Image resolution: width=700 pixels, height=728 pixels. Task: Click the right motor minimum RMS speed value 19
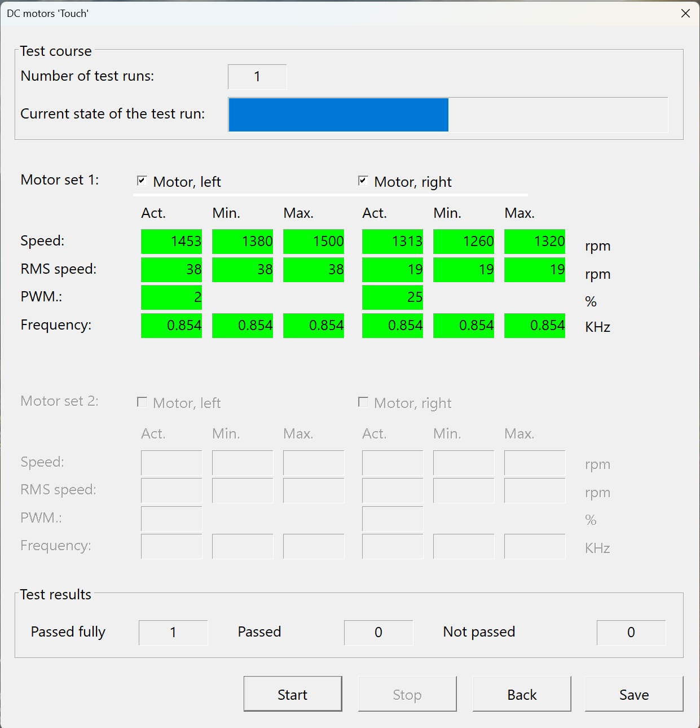click(463, 269)
